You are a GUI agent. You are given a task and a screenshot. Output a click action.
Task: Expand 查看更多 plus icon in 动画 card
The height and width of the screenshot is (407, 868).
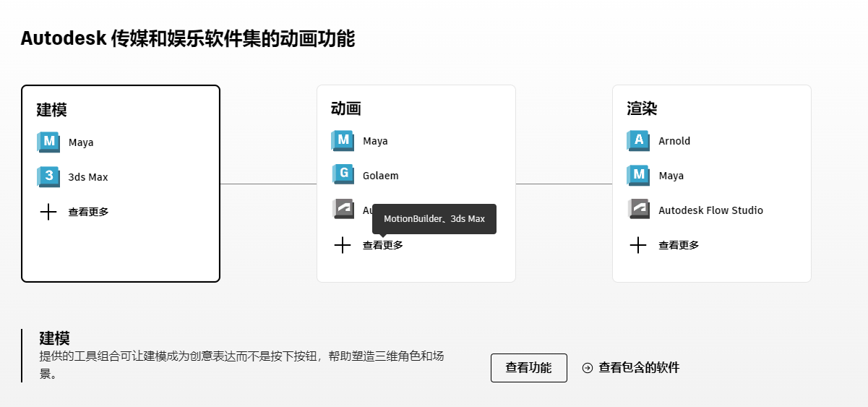343,245
